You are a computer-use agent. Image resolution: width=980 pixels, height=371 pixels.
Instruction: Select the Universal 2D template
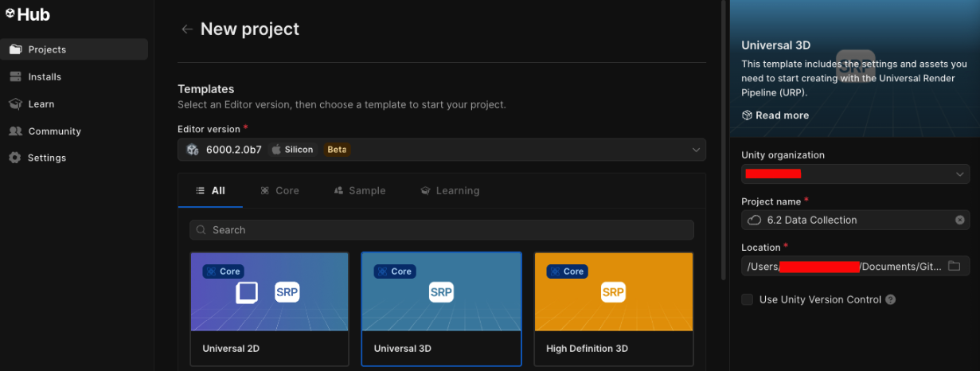tap(270, 309)
